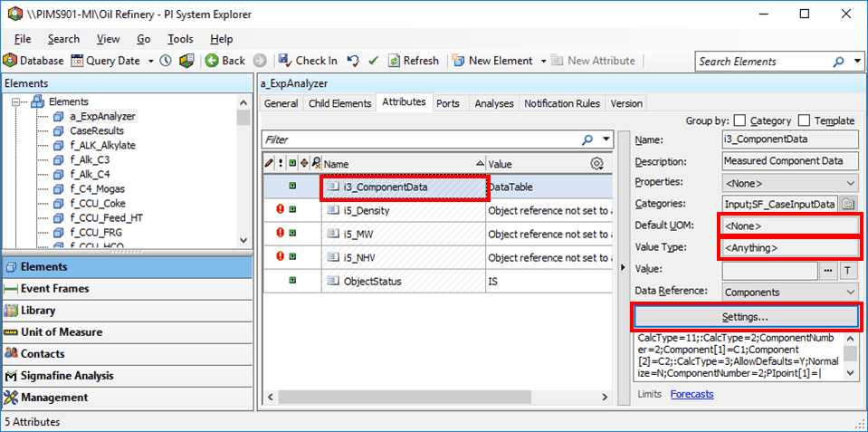
Task: Click the Query Date calendar button
Action: [105, 61]
